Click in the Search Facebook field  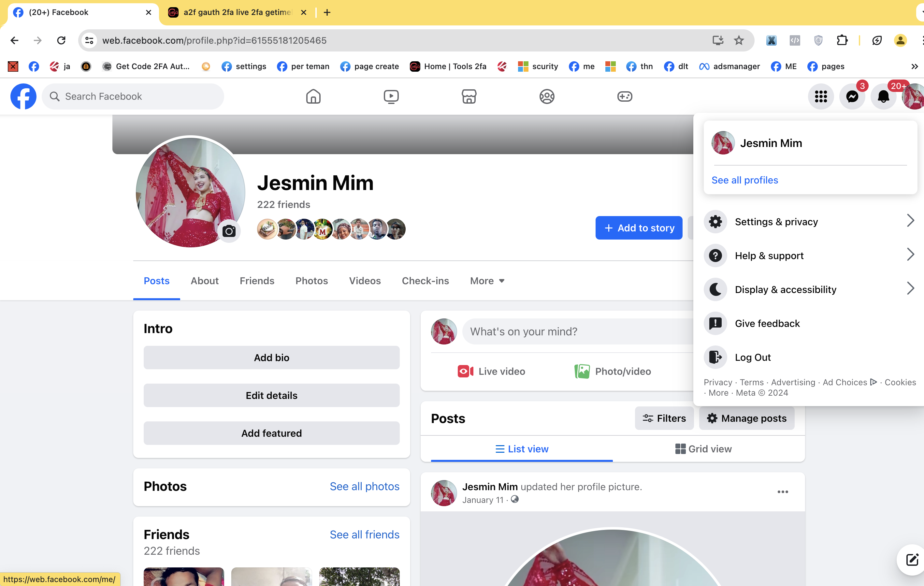tap(133, 96)
